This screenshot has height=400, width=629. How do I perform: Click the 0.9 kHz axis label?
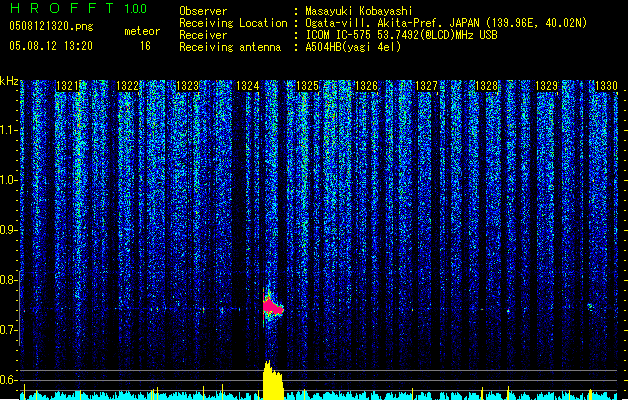tap(9, 230)
